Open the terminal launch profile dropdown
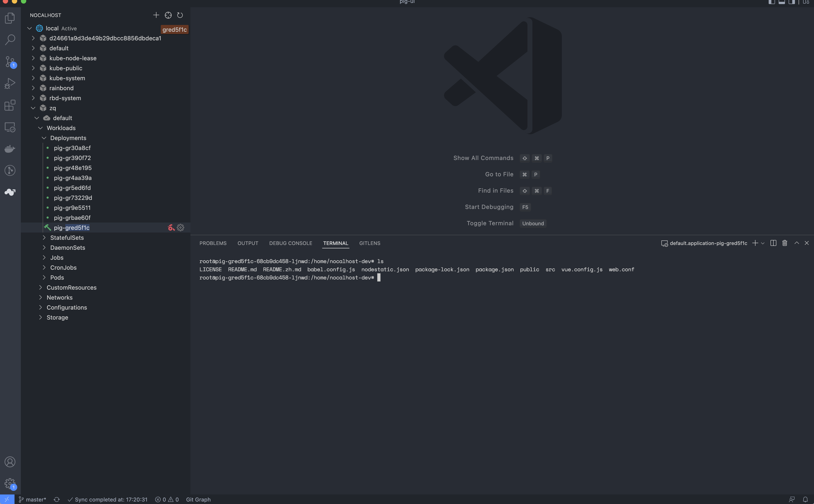814x504 pixels. click(763, 243)
